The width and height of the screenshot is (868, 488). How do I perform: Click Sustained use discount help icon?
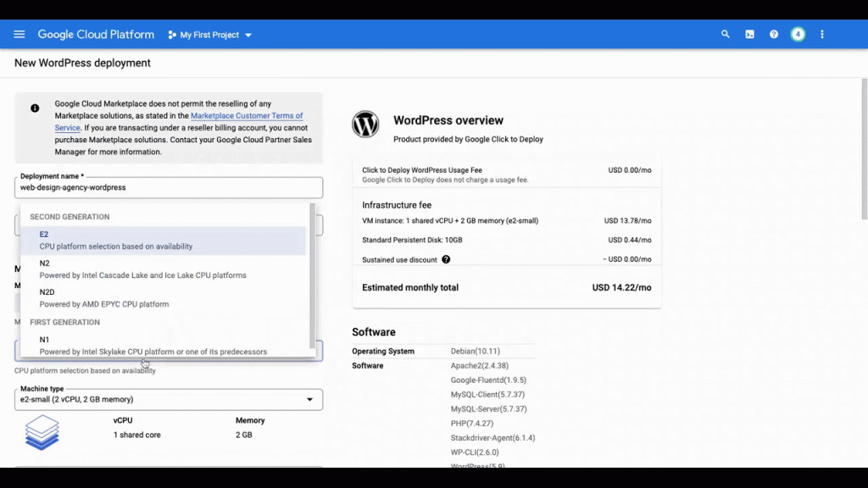(446, 259)
